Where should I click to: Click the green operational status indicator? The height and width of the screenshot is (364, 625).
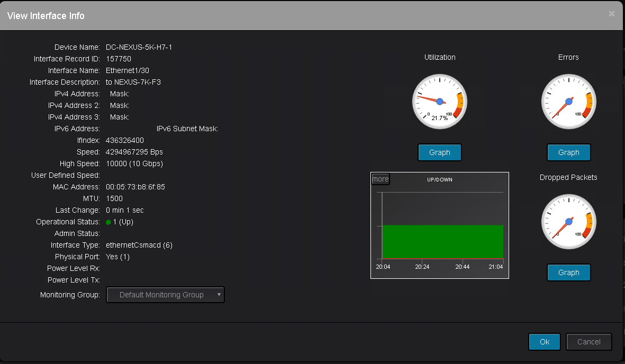tap(108, 222)
